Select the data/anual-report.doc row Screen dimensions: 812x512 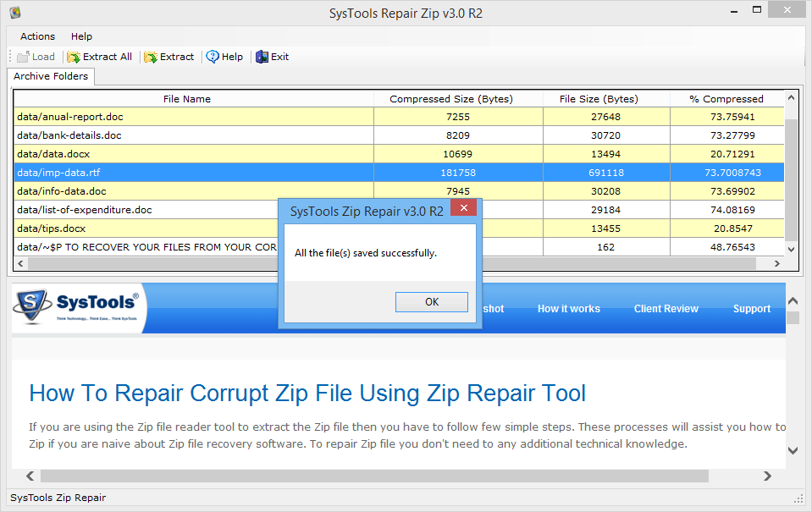pyautogui.click(x=193, y=117)
